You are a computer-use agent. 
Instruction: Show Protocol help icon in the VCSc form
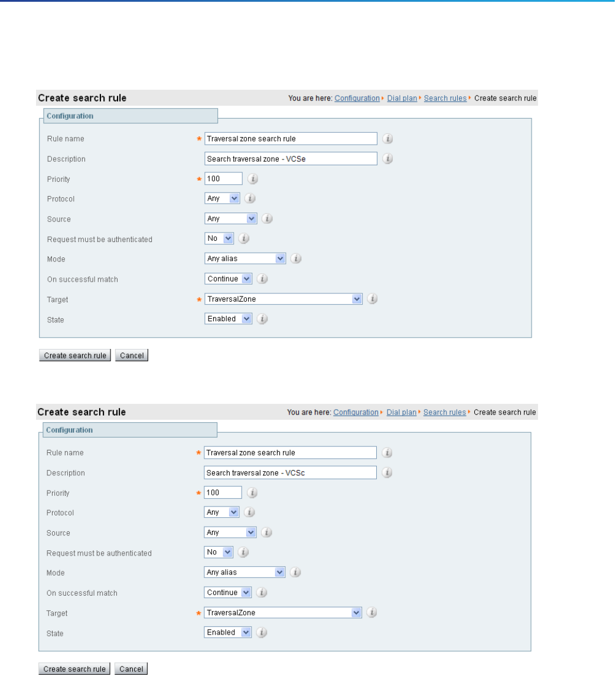249,512
